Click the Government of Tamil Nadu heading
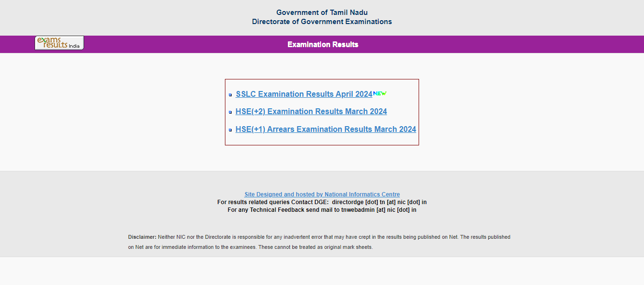Screen dimensions: 644x285 (x=322, y=13)
